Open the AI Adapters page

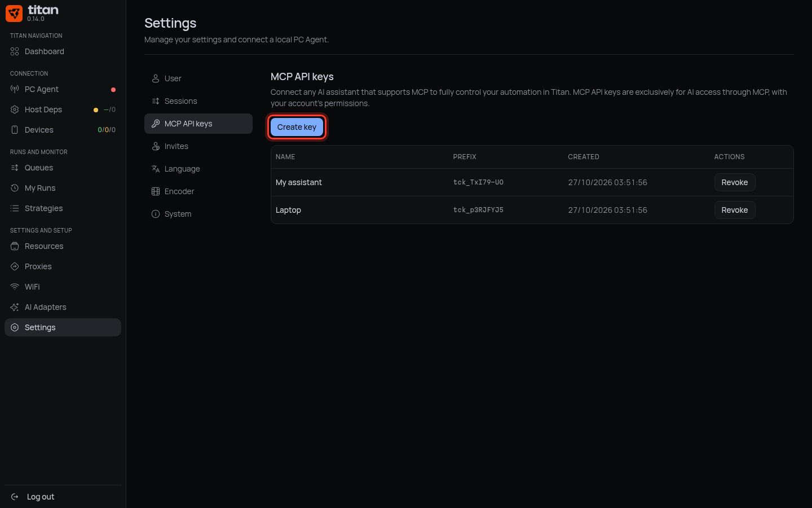(x=63, y=307)
